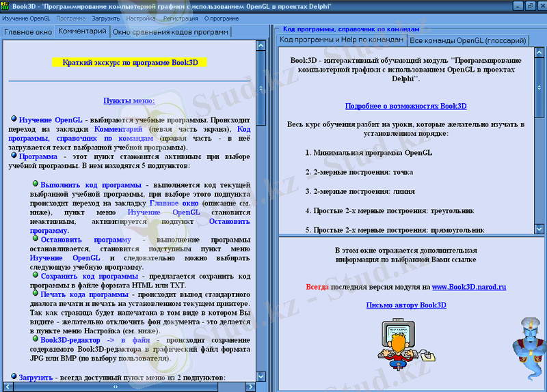Open the Программа menu
Viewport: 547px width, 392px height.
[71, 18]
